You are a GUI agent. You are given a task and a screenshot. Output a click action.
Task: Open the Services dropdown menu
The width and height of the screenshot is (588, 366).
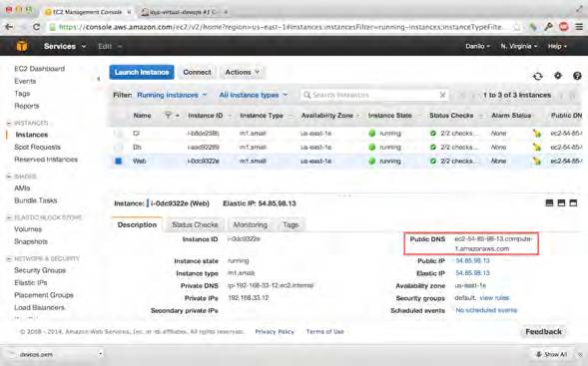pyautogui.click(x=65, y=46)
